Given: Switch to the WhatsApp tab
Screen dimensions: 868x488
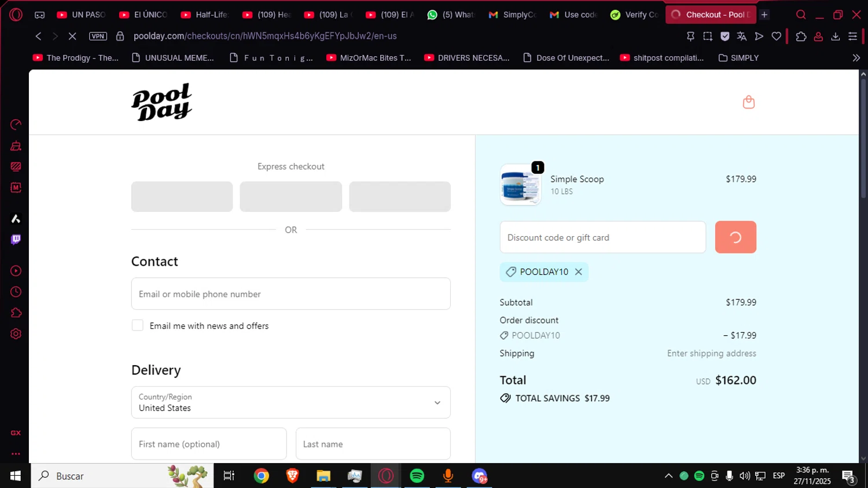Looking at the screenshot, I should (x=452, y=14).
